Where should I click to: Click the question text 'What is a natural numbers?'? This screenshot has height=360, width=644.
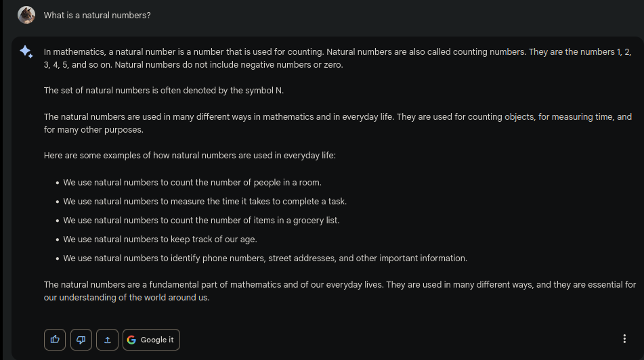tap(98, 15)
